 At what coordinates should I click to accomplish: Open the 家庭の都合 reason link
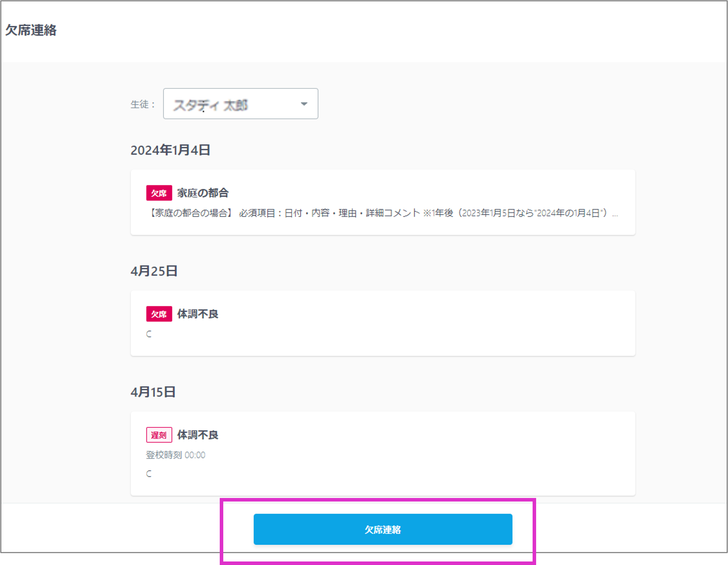204,193
